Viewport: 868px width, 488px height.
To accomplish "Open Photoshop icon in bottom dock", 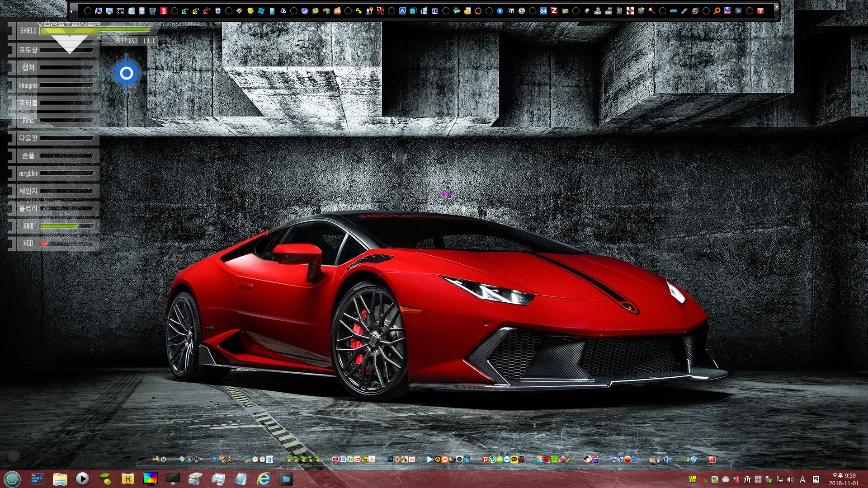I will click(x=390, y=459).
